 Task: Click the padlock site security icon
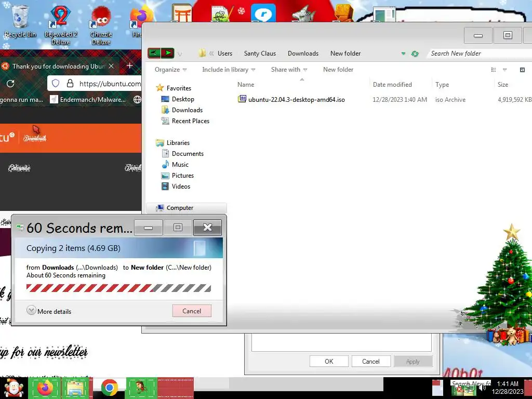(70, 84)
